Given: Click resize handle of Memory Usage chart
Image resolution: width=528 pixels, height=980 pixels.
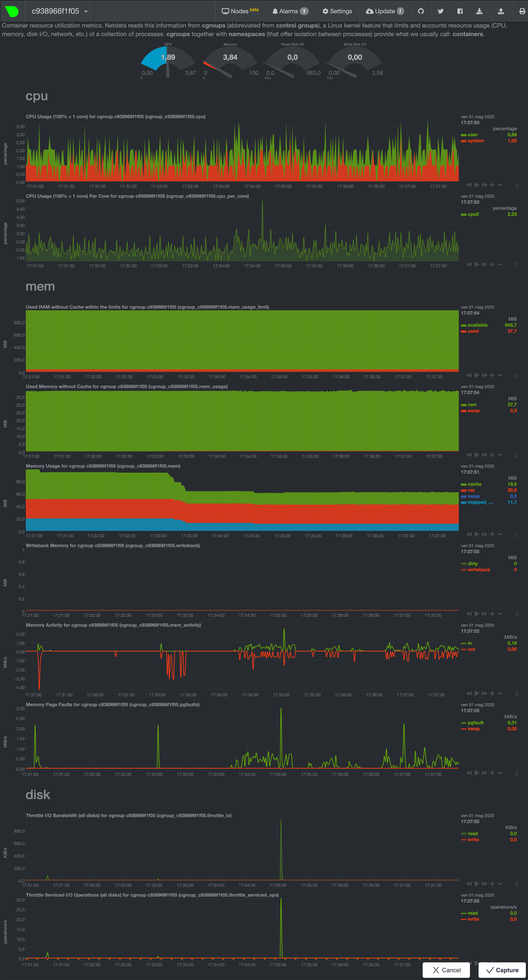Looking at the screenshot, I should tap(517, 535).
